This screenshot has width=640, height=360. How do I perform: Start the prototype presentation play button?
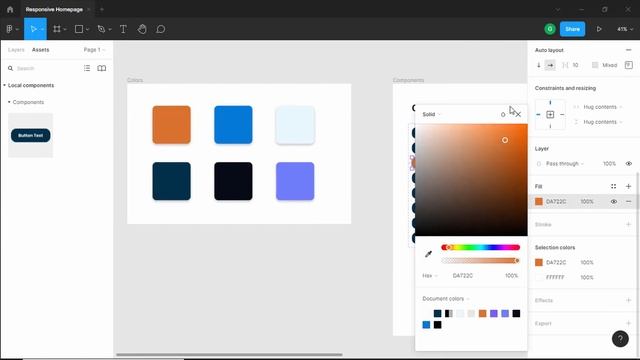click(599, 29)
